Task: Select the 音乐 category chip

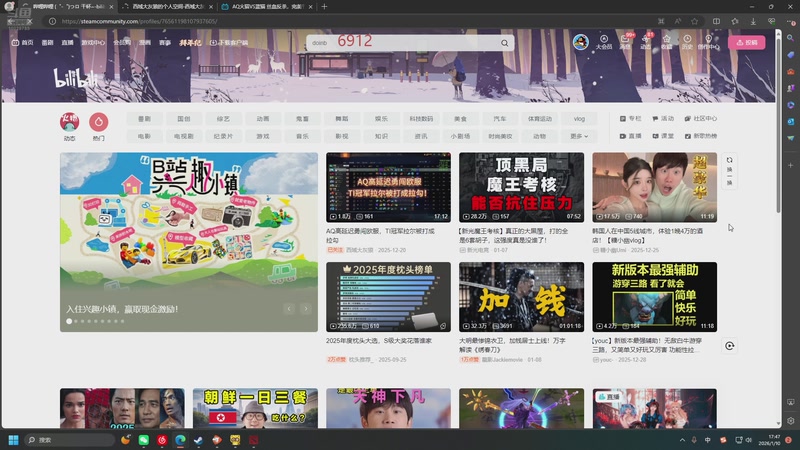Action: 303,136
